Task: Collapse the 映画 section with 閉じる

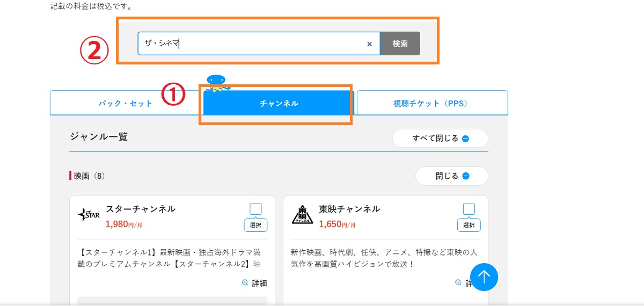Action: (452, 176)
